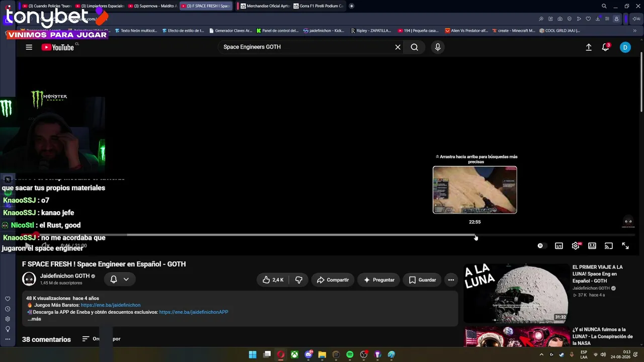Click the Compartir button
The image size is (644, 362).
333,280
